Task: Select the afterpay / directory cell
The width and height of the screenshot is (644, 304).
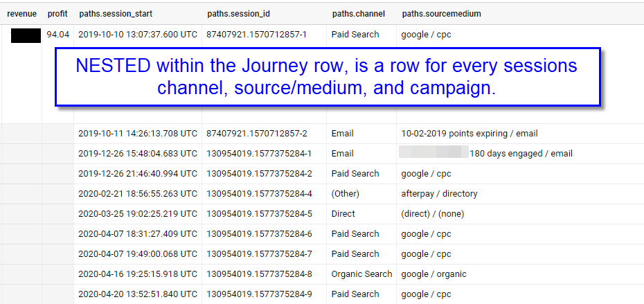Action: (x=439, y=193)
